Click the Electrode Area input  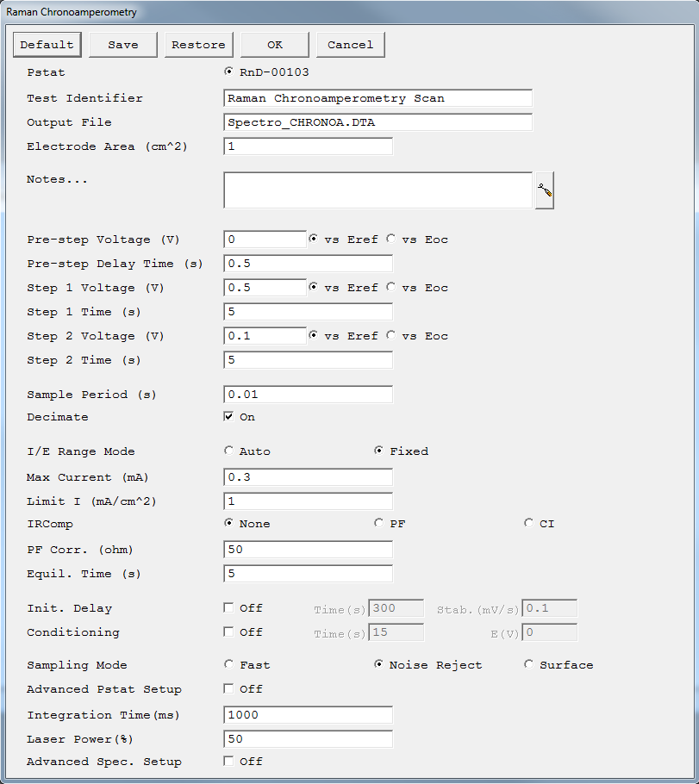309,146
